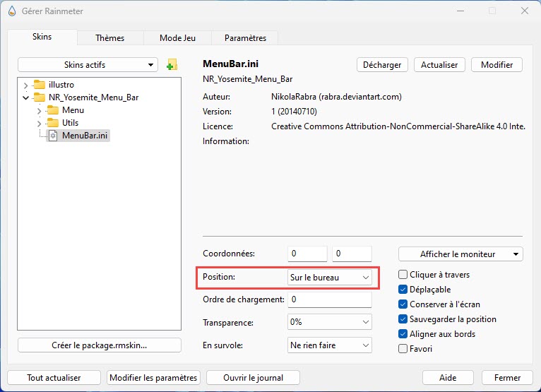541x392 pixels.
Task: Expand the Menu subfolder chevron
Action: click(x=39, y=110)
